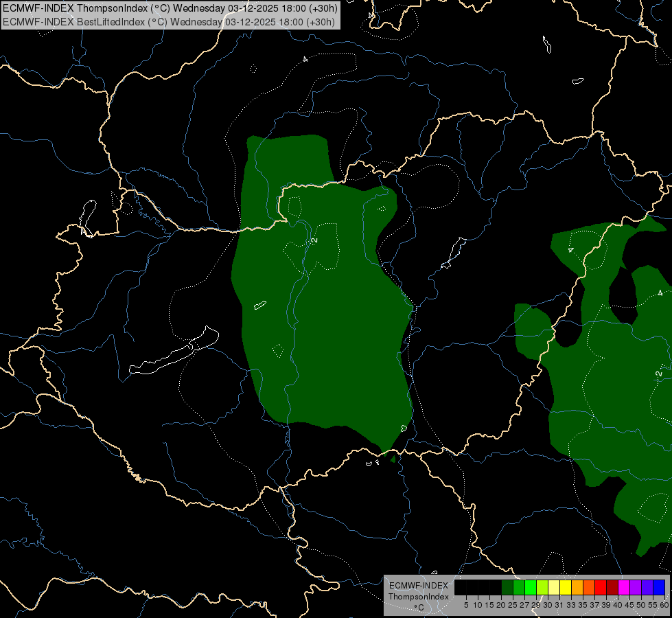Click the legend label 'ECMWF-INDEX'
Viewport: 672px width, 618px height.
(419, 586)
